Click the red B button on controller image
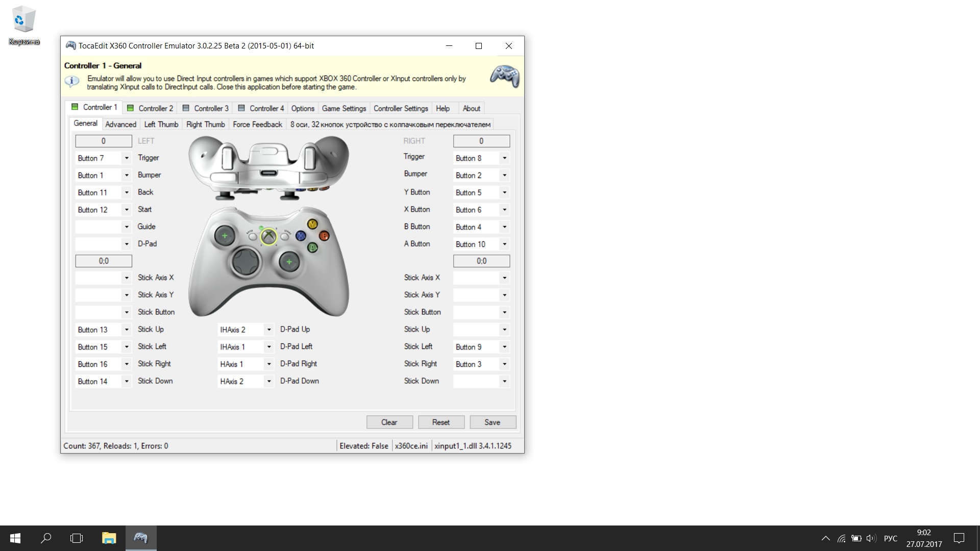 (324, 236)
